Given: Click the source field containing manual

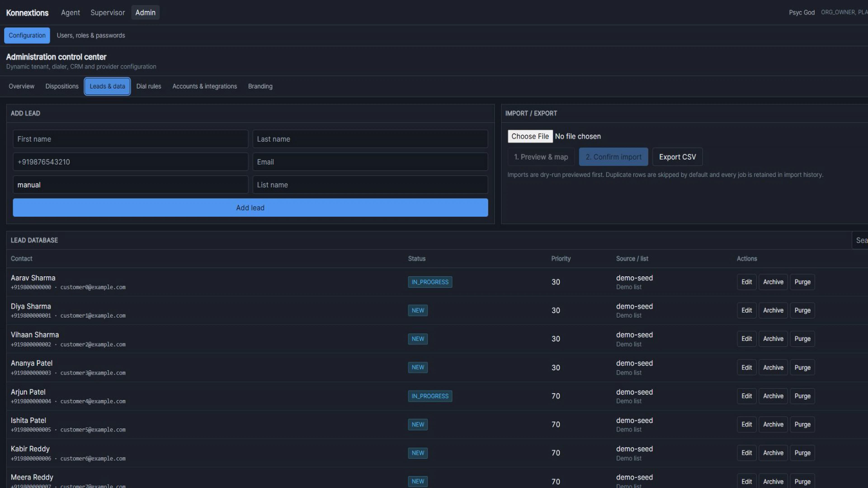Looking at the screenshot, I should click(130, 185).
